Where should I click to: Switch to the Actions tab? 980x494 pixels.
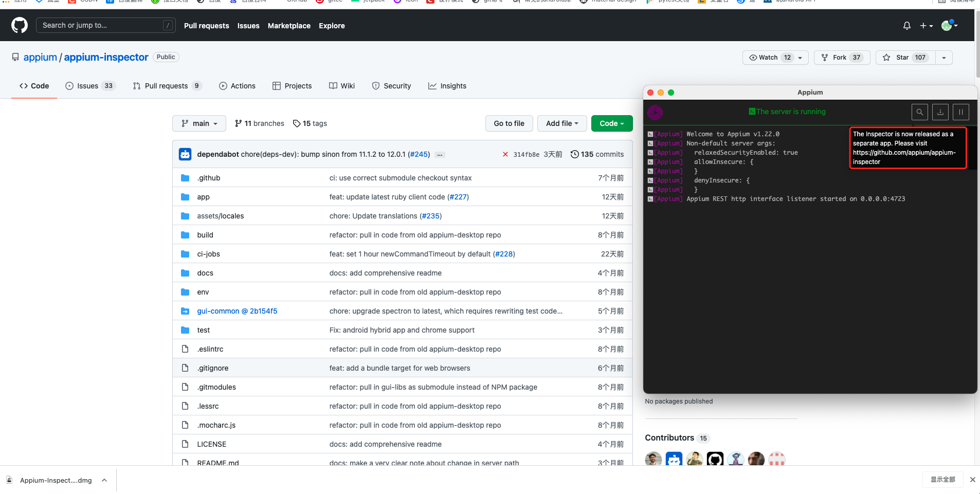(x=237, y=86)
